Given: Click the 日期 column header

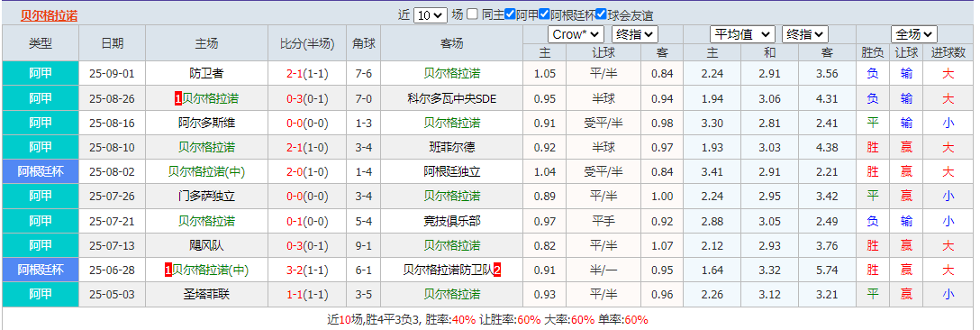Looking at the screenshot, I should click(113, 43).
